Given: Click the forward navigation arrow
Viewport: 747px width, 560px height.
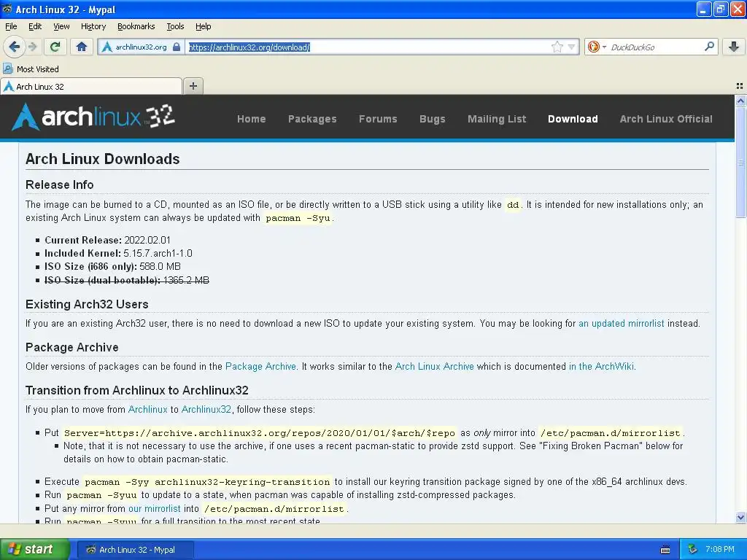Looking at the screenshot, I should coord(33,47).
